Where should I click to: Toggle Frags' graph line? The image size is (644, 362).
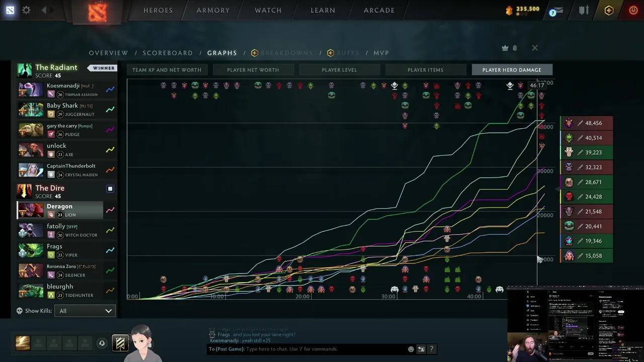(110, 250)
